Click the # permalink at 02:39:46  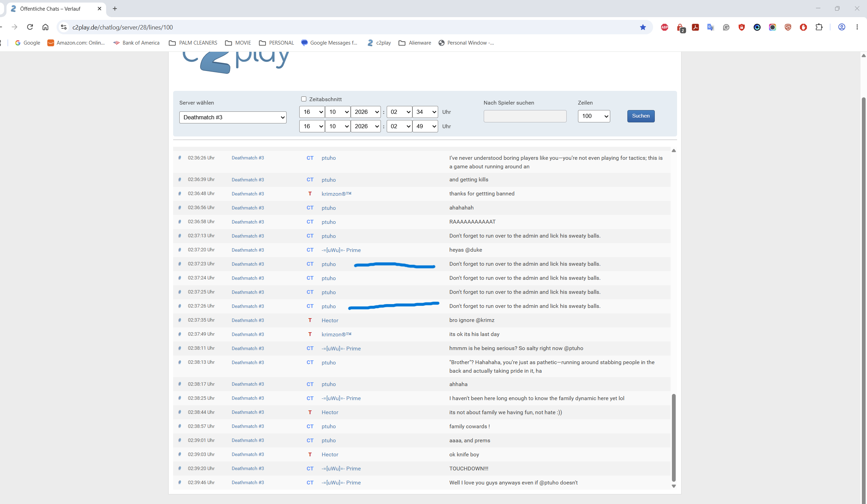click(x=180, y=482)
